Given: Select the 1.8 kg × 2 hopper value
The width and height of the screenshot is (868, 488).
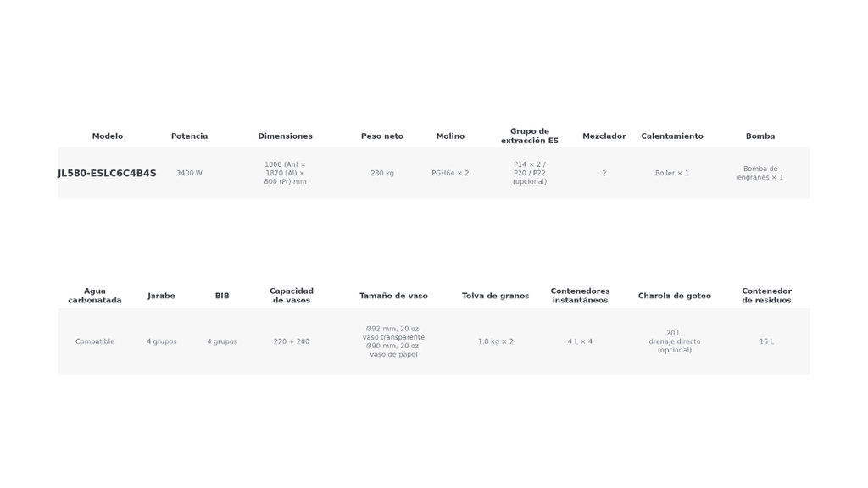Looking at the screenshot, I should coord(495,341).
